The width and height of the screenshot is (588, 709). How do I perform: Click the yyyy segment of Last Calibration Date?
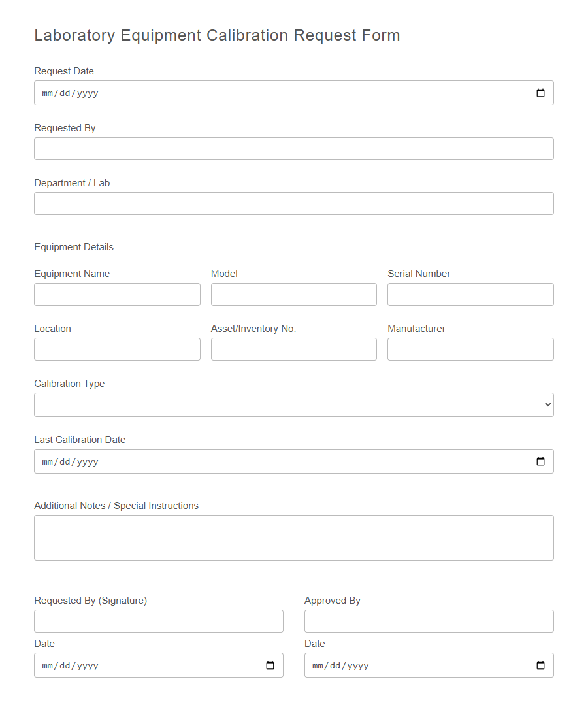(88, 461)
